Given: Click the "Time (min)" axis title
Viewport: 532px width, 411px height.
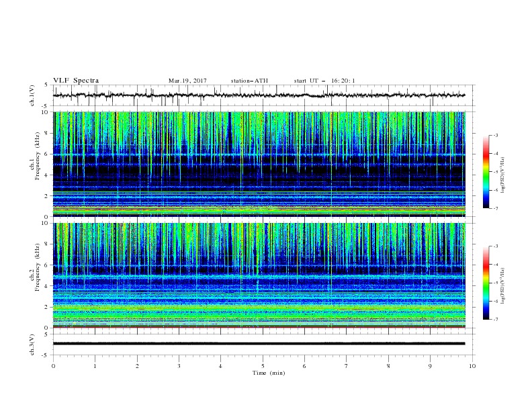Looking at the screenshot, I should 269,373.
